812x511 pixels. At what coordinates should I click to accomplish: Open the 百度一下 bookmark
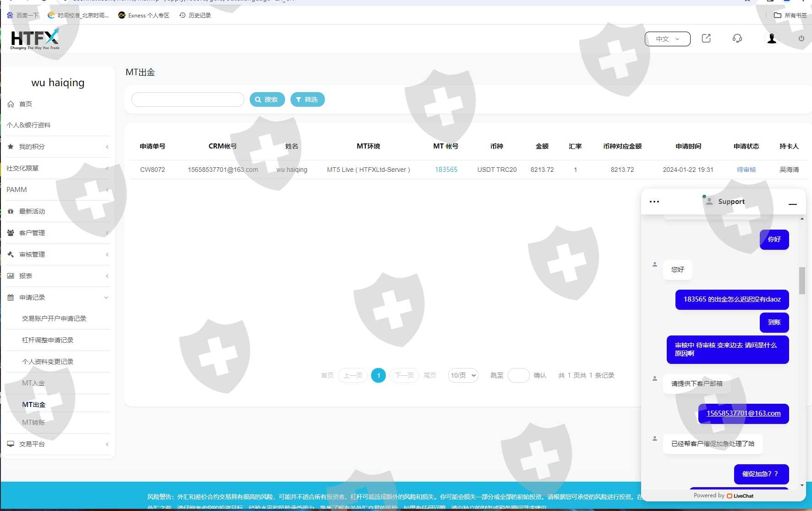(23, 15)
